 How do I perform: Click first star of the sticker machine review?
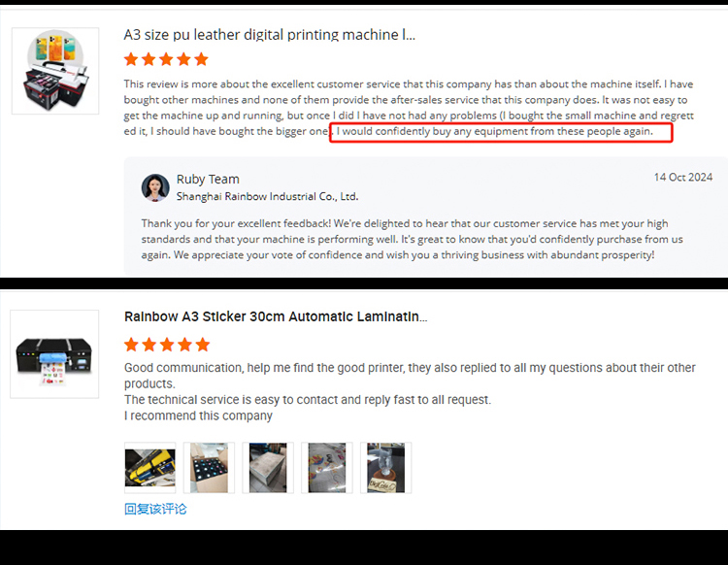pos(131,345)
